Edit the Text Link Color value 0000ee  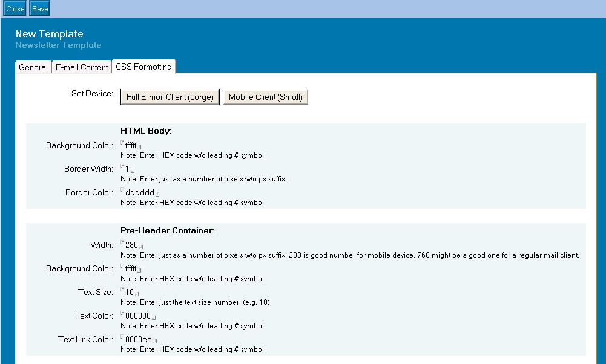(139, 340)
